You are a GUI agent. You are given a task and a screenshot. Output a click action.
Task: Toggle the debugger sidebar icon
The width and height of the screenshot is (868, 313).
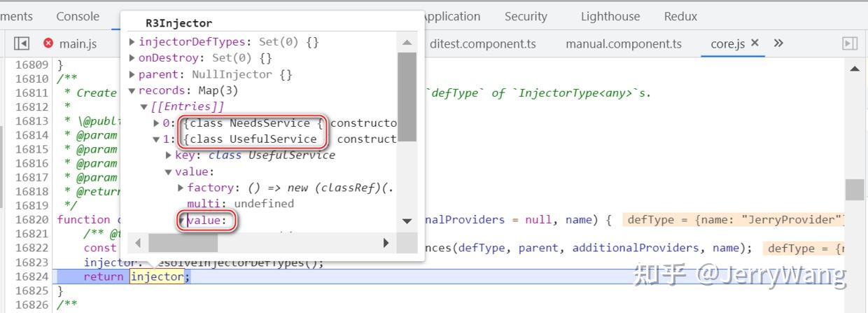[850, 43]
